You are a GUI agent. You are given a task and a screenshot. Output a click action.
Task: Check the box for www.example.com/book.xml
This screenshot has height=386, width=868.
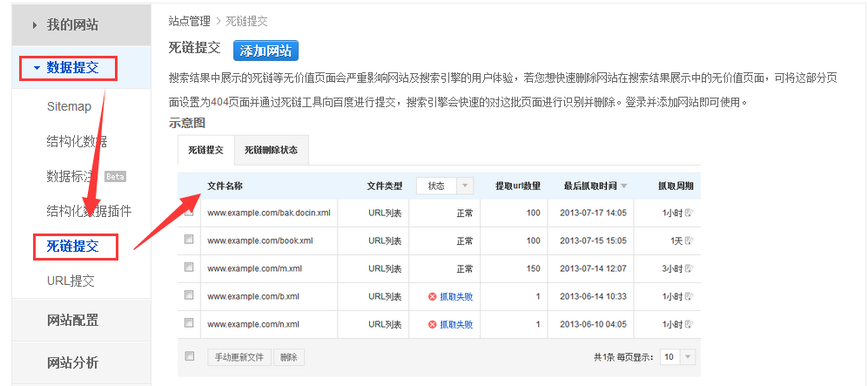189,240
